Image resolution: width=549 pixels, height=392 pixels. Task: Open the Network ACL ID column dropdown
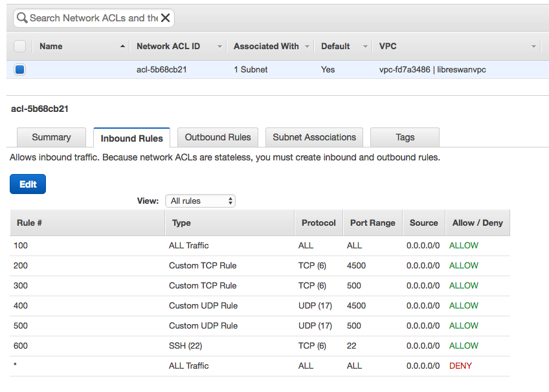[220, 46]
